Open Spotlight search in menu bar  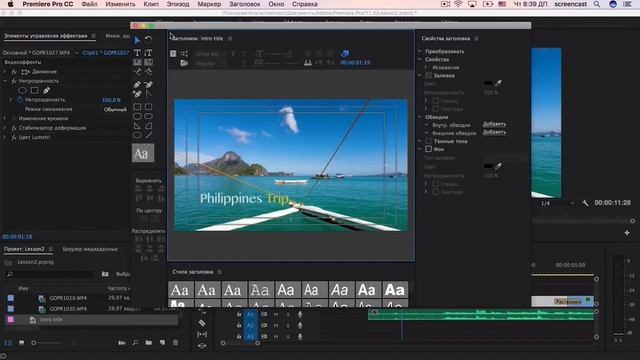pyautogui.click(x=597, y=4)
